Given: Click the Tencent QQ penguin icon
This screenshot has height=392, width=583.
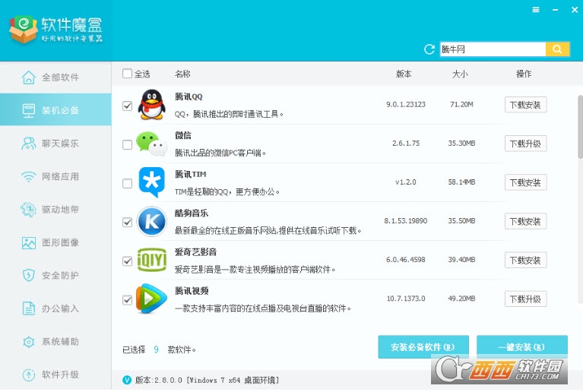Looking at the screenshot, I should (x=151, y=105).
